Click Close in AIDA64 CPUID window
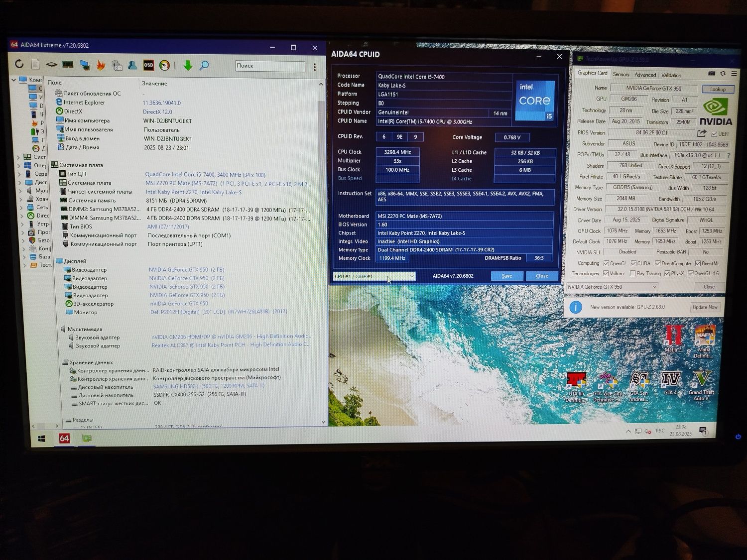This screenshot has width=747, height=560. coord(542,276)
